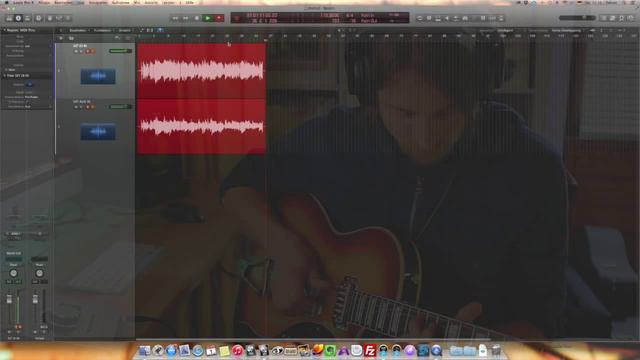
Task: Turn the left channel strip pan knob
Action: point(13,273)
